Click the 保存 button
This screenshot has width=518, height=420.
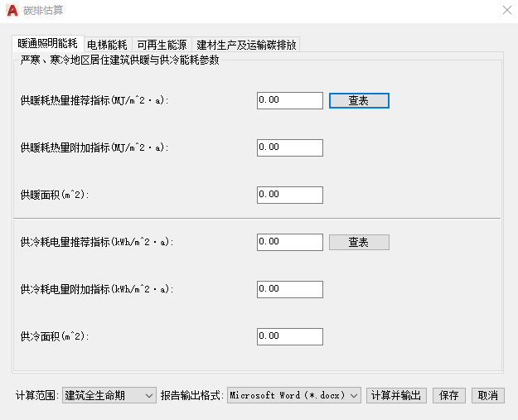[x=449, y=395]
